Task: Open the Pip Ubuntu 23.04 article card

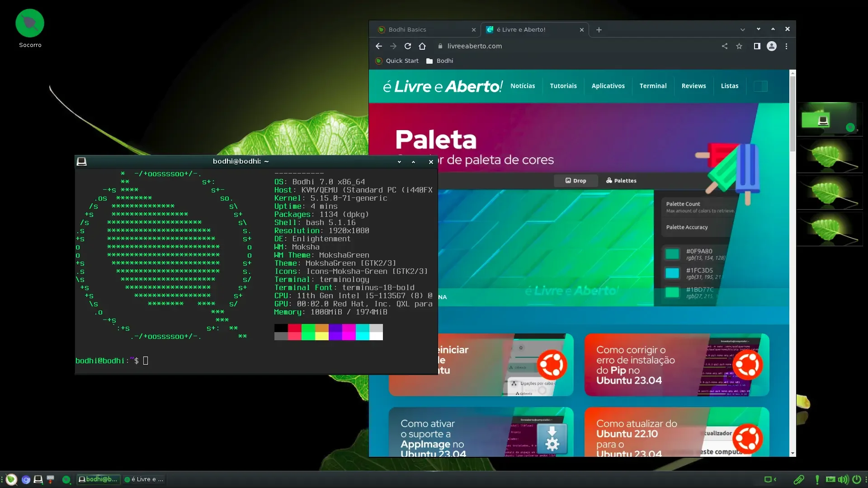Action: coord(676,365)
